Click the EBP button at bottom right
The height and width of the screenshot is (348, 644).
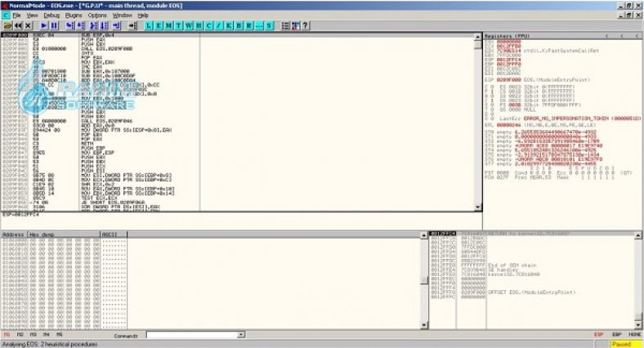[616, 335]
